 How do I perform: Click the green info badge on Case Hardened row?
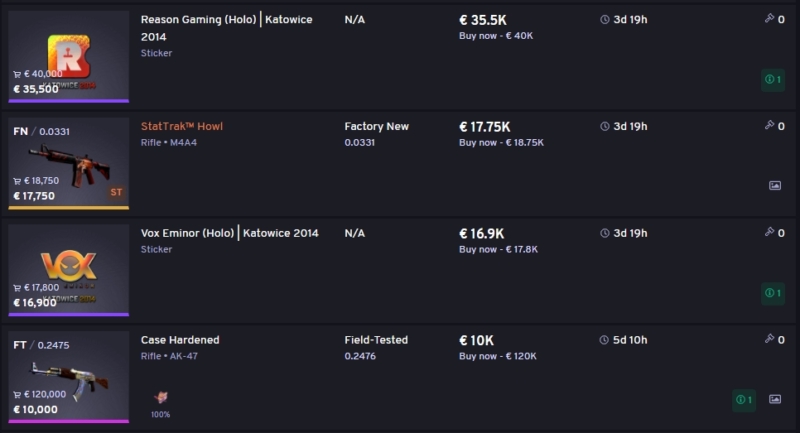pyautogui.click(x=742, y=400)
